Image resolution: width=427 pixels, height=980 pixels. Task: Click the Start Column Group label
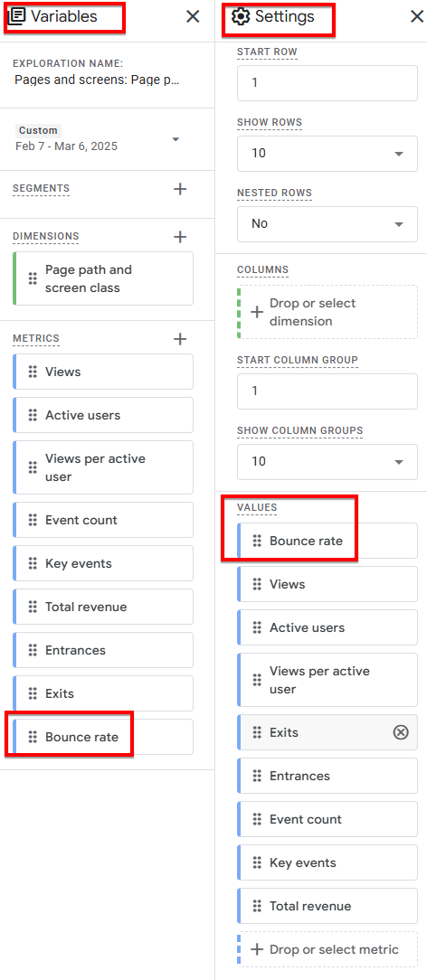tap(298, 361)
